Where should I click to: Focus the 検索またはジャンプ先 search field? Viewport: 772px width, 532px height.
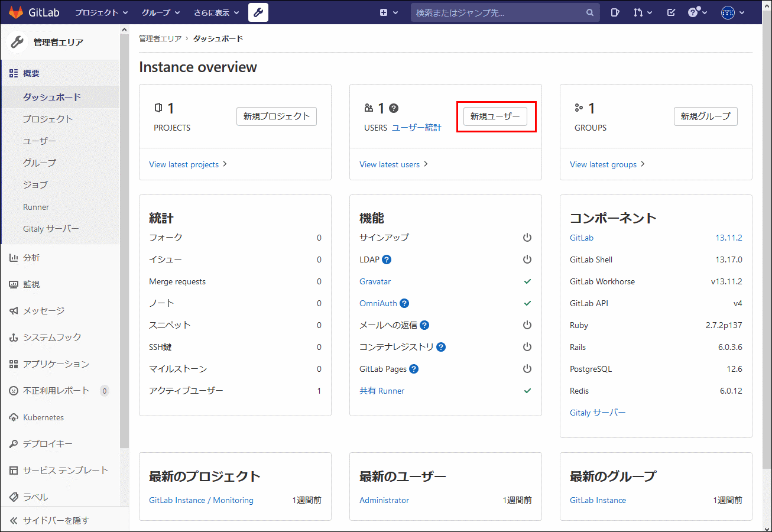505,12
